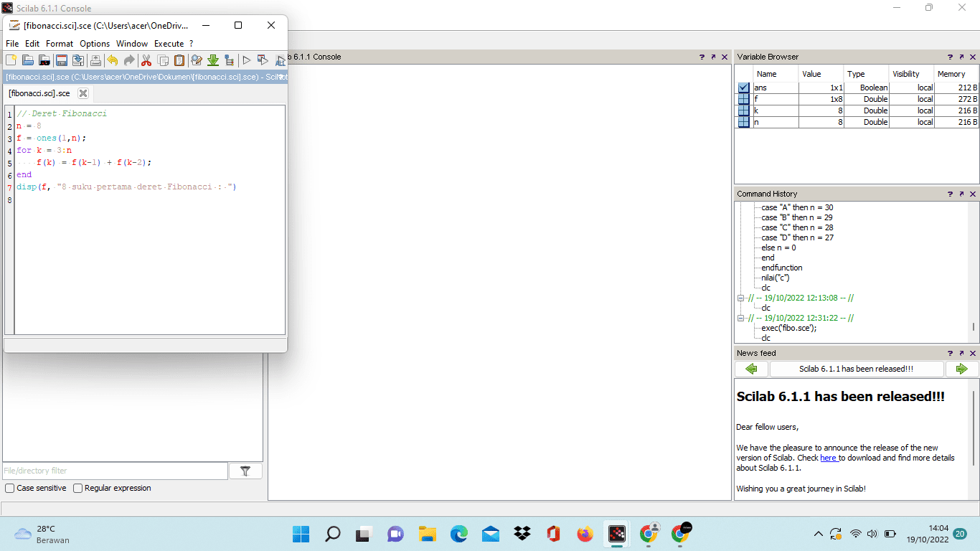The width and height of the screenshot is (980, 551).
Task: Open the Edit menu in SciNotes
Action: tap(32, 44)
